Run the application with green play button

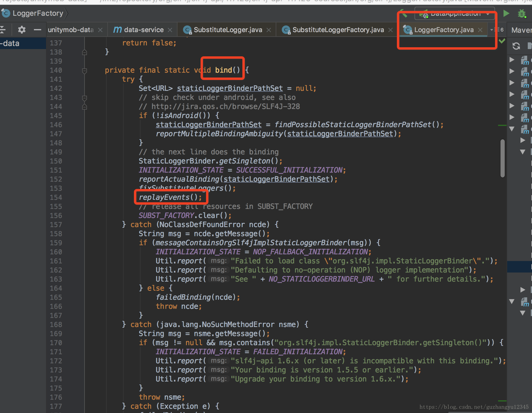506,13
